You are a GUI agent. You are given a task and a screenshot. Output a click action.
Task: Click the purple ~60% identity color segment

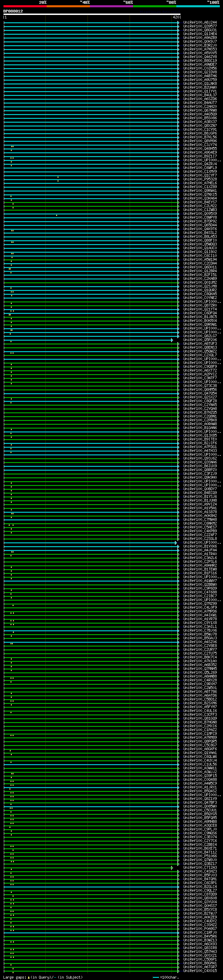coord(111,7)
